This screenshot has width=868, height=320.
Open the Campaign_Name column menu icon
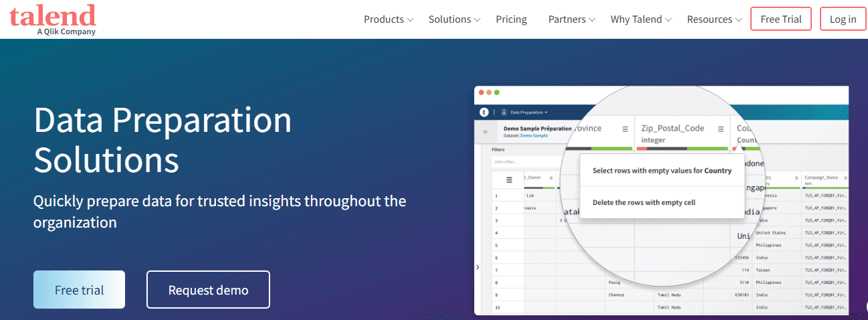(845, 178)
